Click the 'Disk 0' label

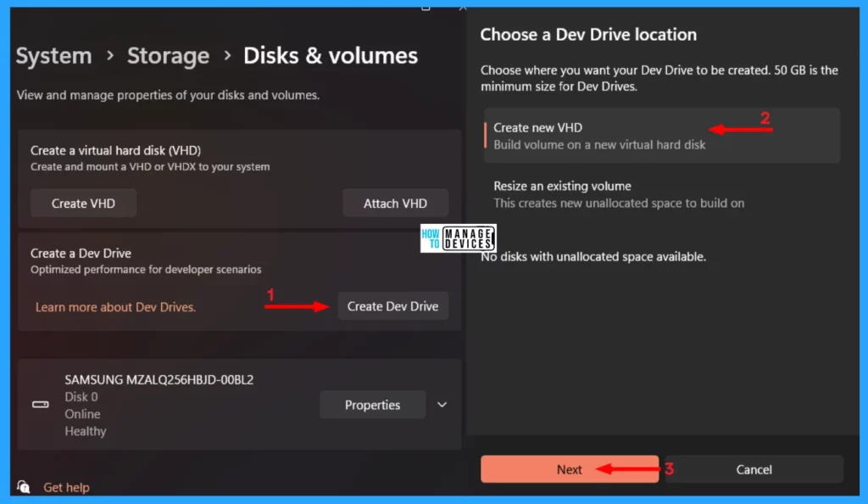pyautogui.click(x=81, y=397)
